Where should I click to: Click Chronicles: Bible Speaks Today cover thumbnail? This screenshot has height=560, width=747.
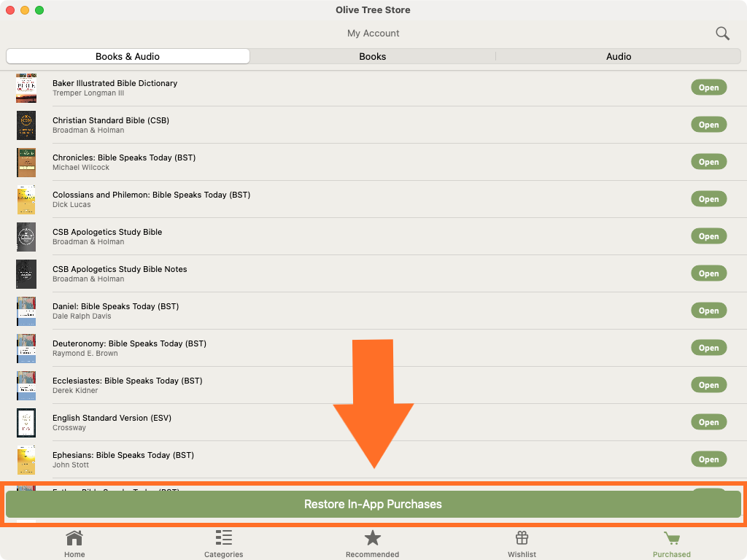26,163
